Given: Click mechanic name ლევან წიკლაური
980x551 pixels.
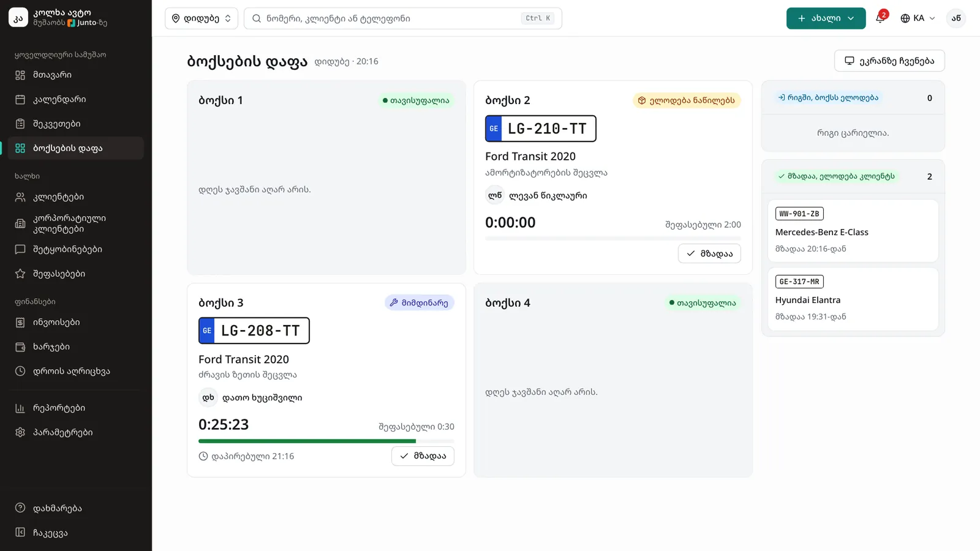Looking at the screenshot, I should pyautogui.click(x=548, y=195).
